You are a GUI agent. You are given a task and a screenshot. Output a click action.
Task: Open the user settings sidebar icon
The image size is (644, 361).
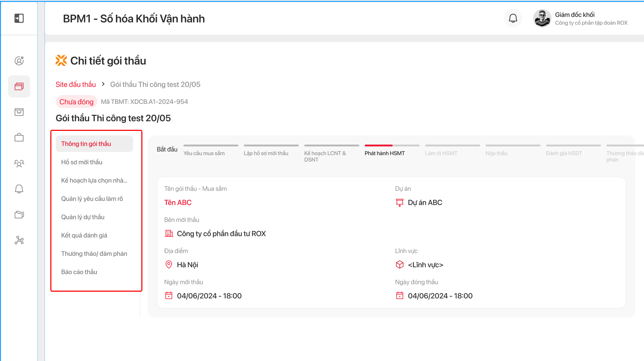pyautogui.click(x=19, y=61)
